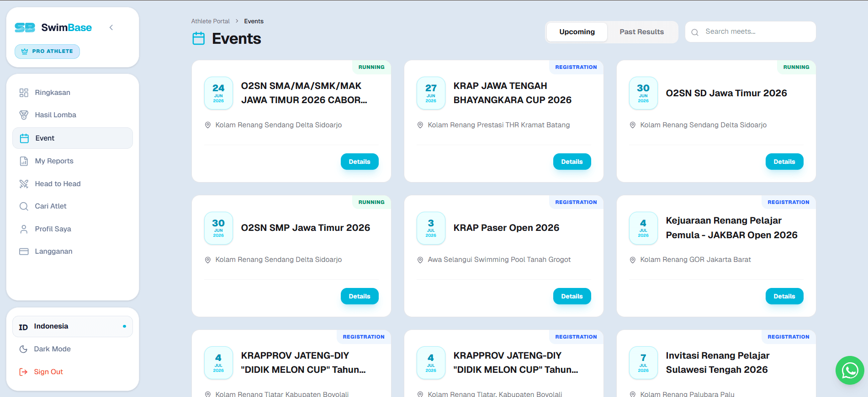Switch to the Upcoming tab
Image resolution: width=868 pixels, height=397 pixels.
[x=577, y=32]
